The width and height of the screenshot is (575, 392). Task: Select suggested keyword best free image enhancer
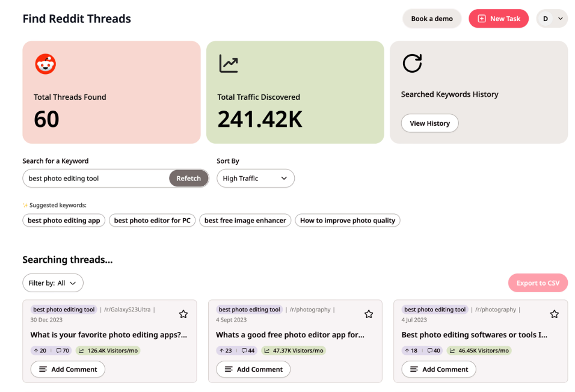tap(245, 221)
